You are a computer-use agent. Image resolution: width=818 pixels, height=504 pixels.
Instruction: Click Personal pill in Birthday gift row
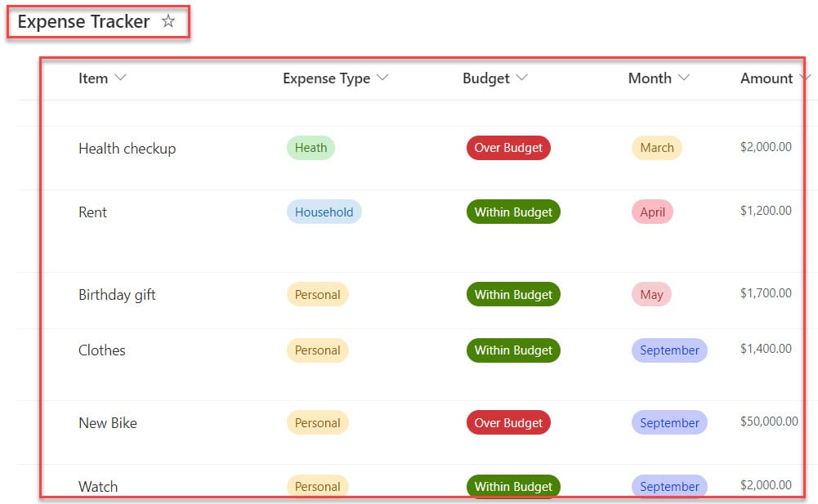click(317, 294)
